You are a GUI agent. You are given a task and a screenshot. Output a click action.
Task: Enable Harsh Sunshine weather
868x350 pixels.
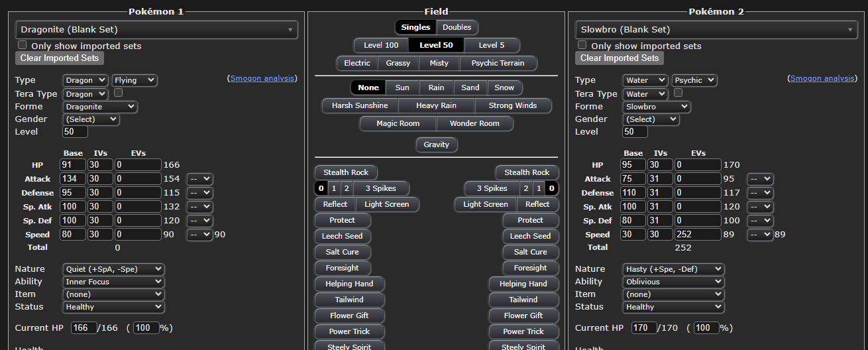click(360, 105)
